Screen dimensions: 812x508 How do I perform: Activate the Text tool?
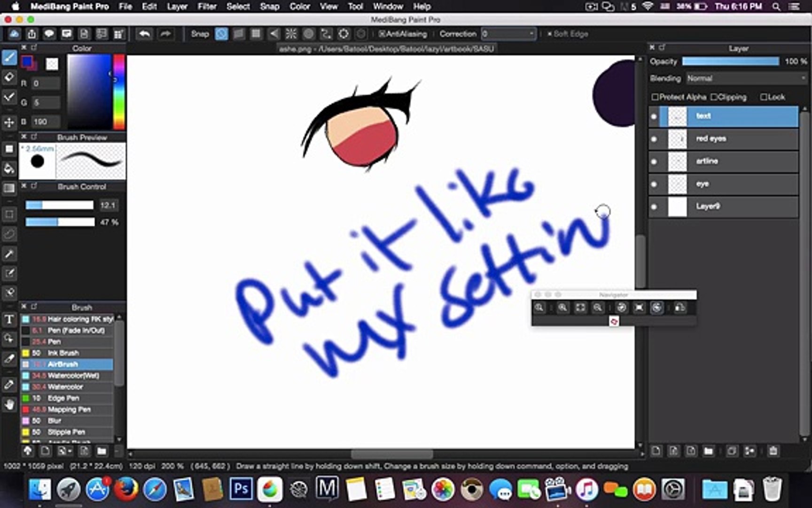[x=9, y=320]
